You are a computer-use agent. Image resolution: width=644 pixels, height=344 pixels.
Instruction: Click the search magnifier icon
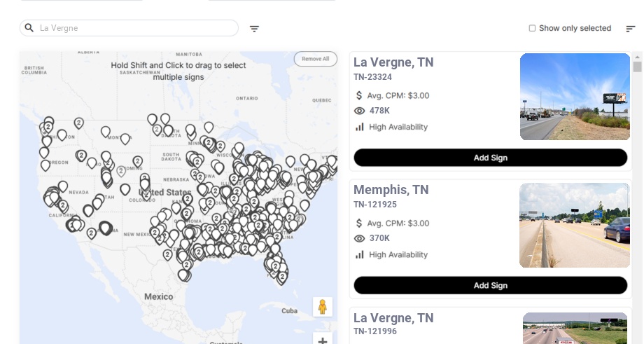coord(29,28)
